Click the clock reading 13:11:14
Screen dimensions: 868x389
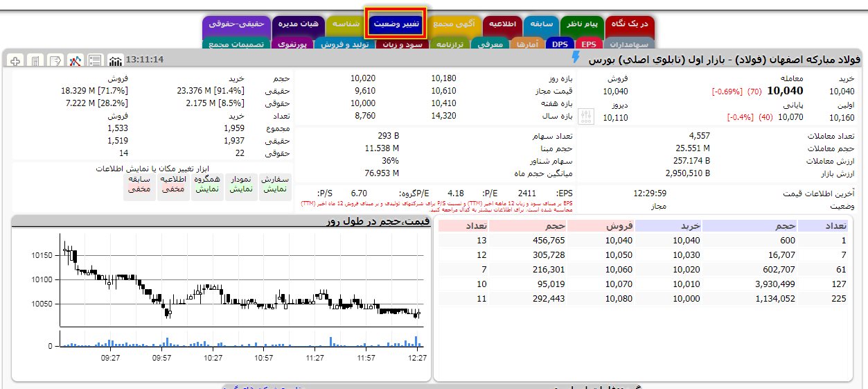(x=145, y=60)
